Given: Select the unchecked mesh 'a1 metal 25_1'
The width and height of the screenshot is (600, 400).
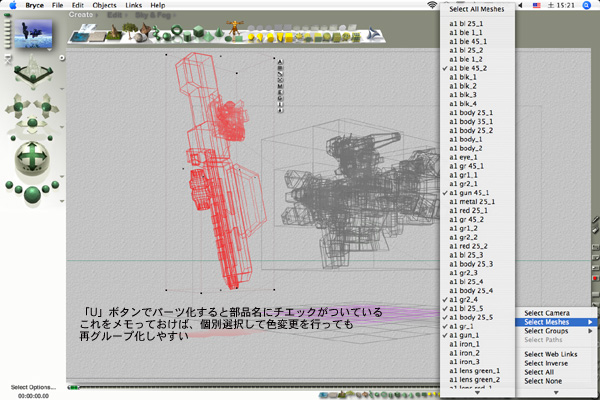Looking at the screenshot, I should pyautogui.click(x=478, y=201).
